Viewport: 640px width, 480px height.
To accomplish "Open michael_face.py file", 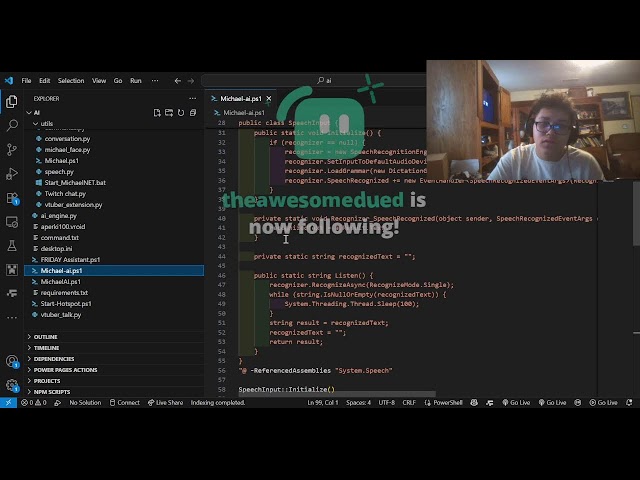I will coord(67,150).
